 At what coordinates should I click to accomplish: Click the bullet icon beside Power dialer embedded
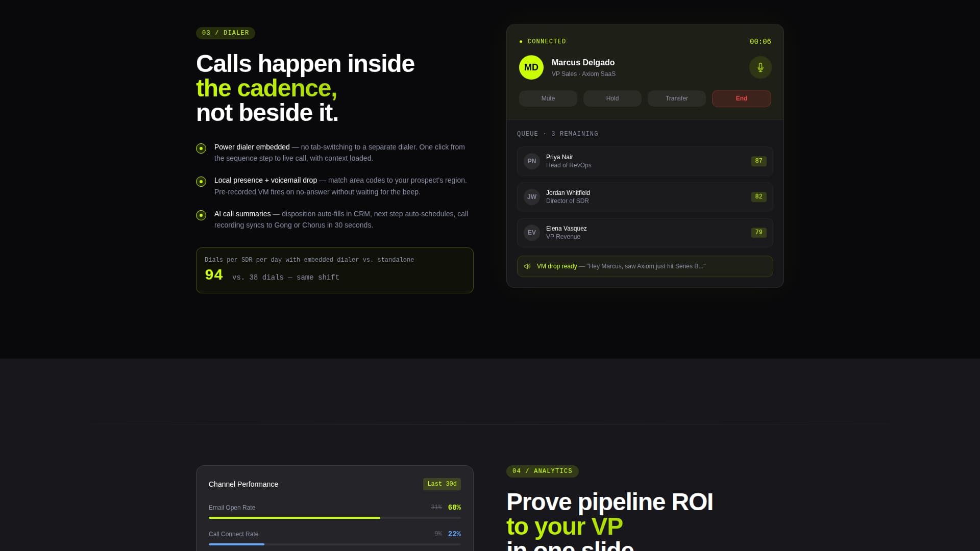pyautogui.click(x=201, y=148)
